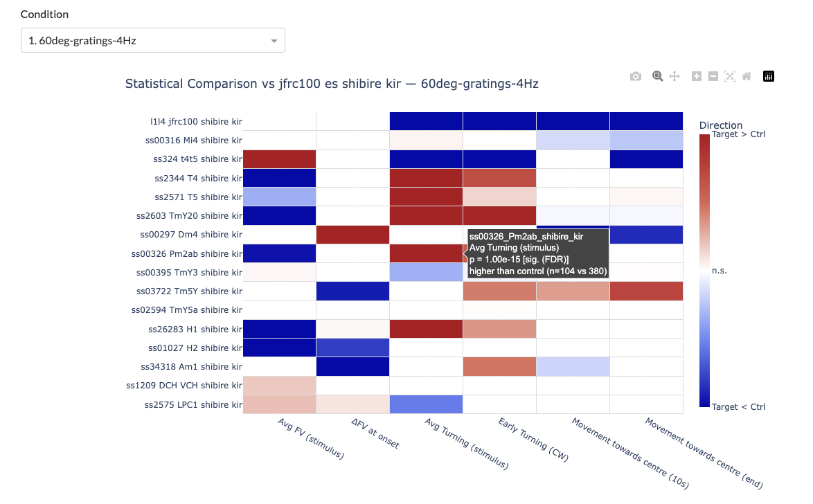Activate the Pan tool (four-arrow icon)
The width and height of the screenshot is (813, 504).
coord(674,77)
